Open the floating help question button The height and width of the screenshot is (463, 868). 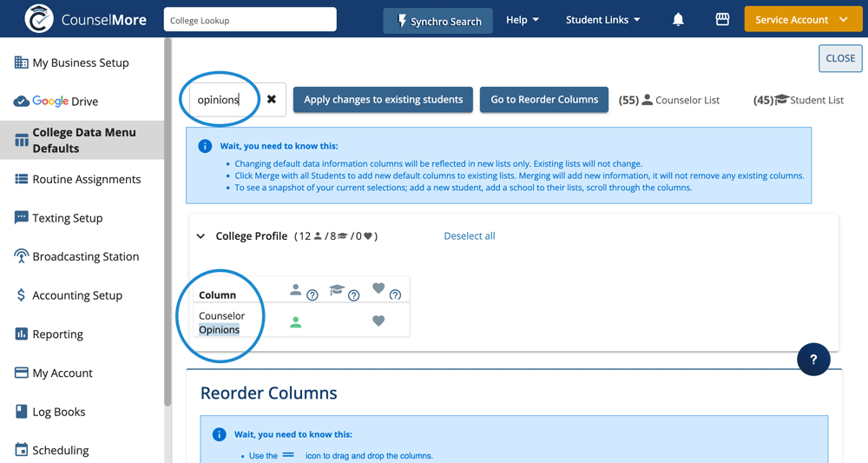[813, 359]
